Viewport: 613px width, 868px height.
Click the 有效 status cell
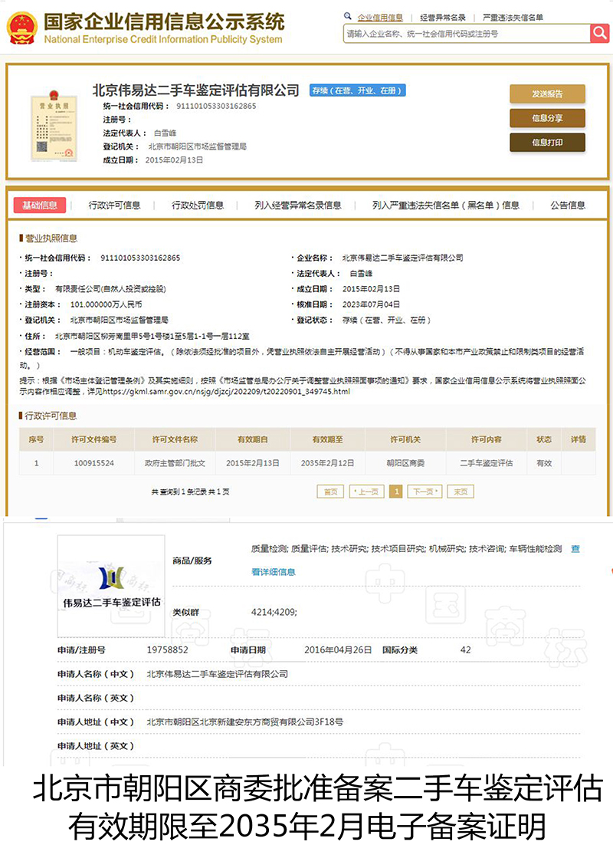[x=544, y=463]
